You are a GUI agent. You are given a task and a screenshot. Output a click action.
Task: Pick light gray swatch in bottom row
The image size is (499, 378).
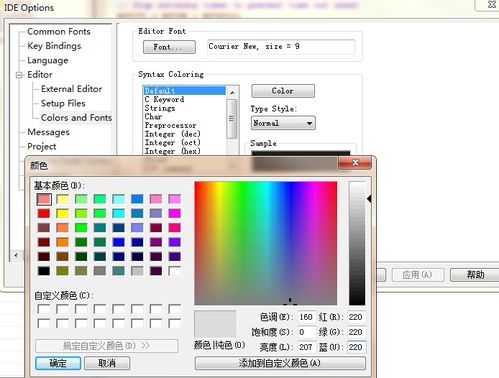pyautogui.click(x=137, y=271)
